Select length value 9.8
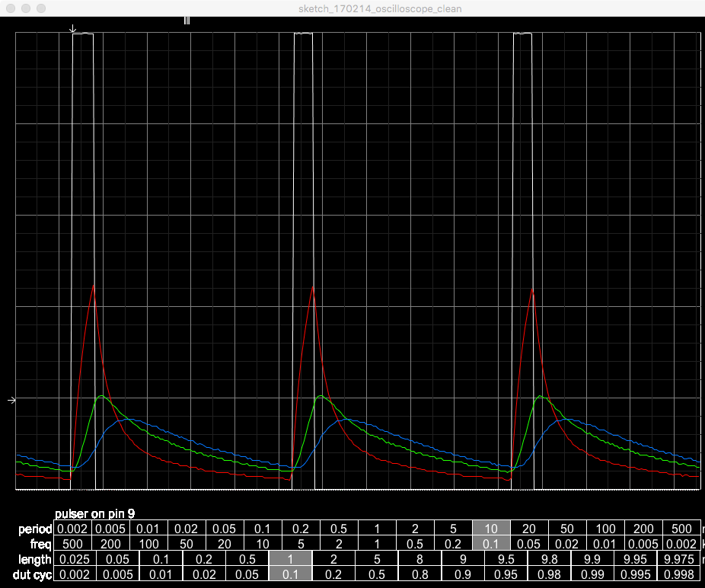This screenshot has width=705, height=588. pyautogui.click(x=550, y=559)
